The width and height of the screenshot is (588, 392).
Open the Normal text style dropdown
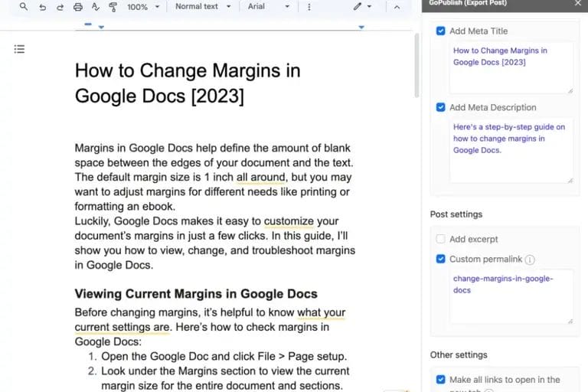pos(203,7)
